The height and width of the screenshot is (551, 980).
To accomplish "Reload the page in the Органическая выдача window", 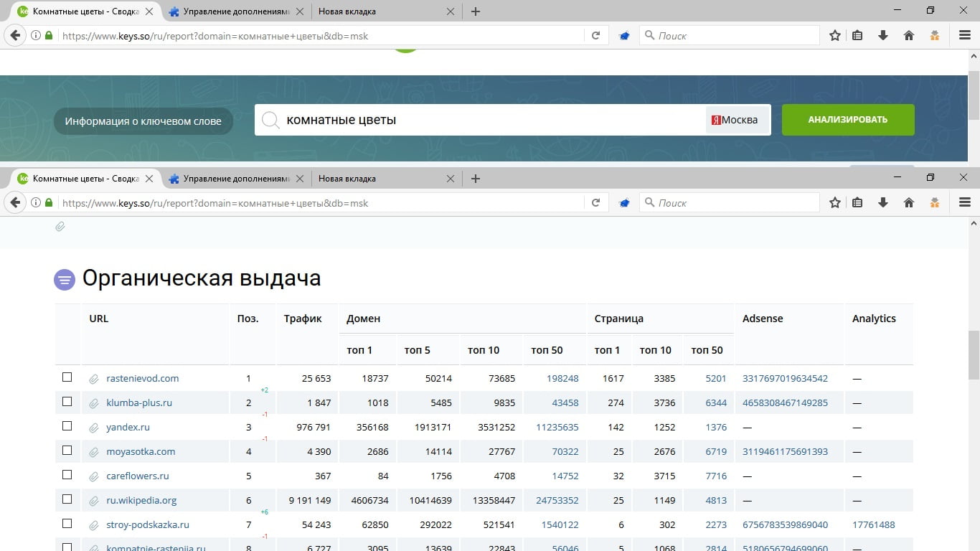I will [595, 203].
